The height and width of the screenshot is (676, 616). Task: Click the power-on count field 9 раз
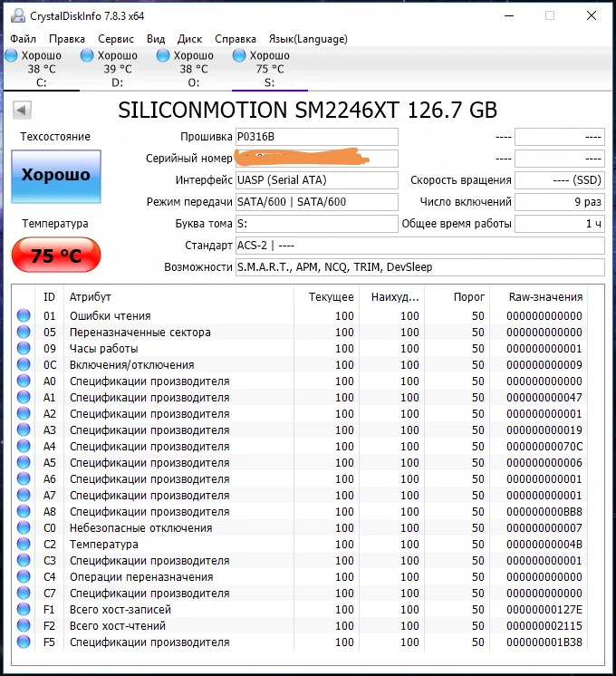coord(560,202)
